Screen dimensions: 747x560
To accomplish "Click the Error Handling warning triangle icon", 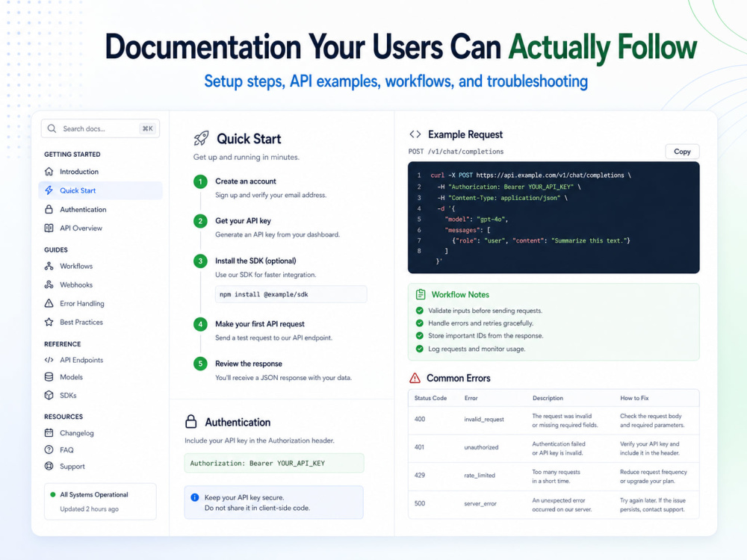I will point(49,303).
